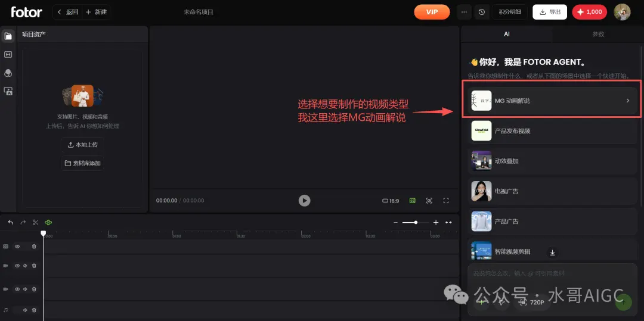Switch to the AI tab

pyautogui.click(x=507, y=35)
